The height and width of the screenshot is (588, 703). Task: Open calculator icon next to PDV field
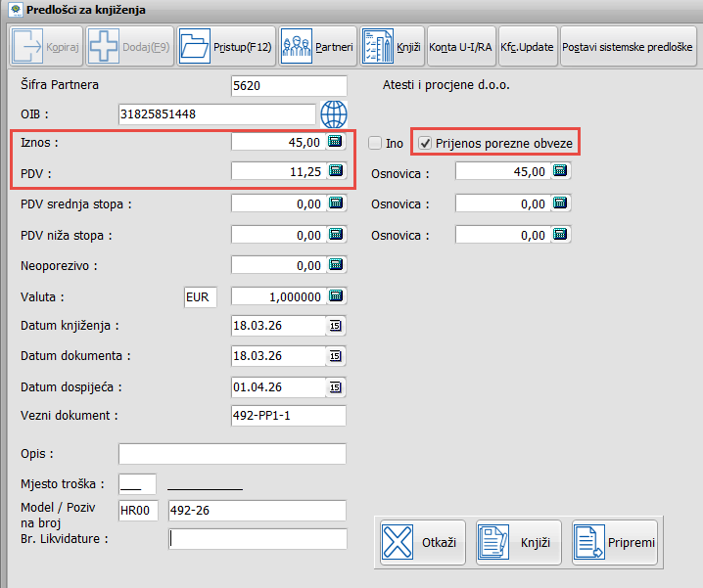point(336,171)
